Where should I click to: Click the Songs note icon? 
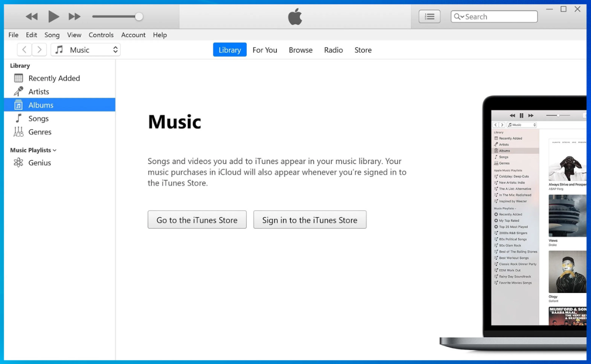coord(19,119)
